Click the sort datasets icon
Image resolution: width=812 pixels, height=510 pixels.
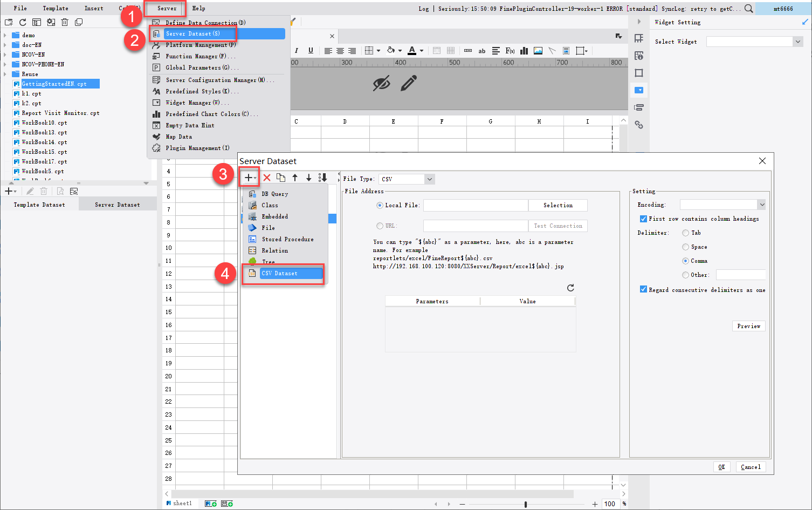tap(323, 177)
